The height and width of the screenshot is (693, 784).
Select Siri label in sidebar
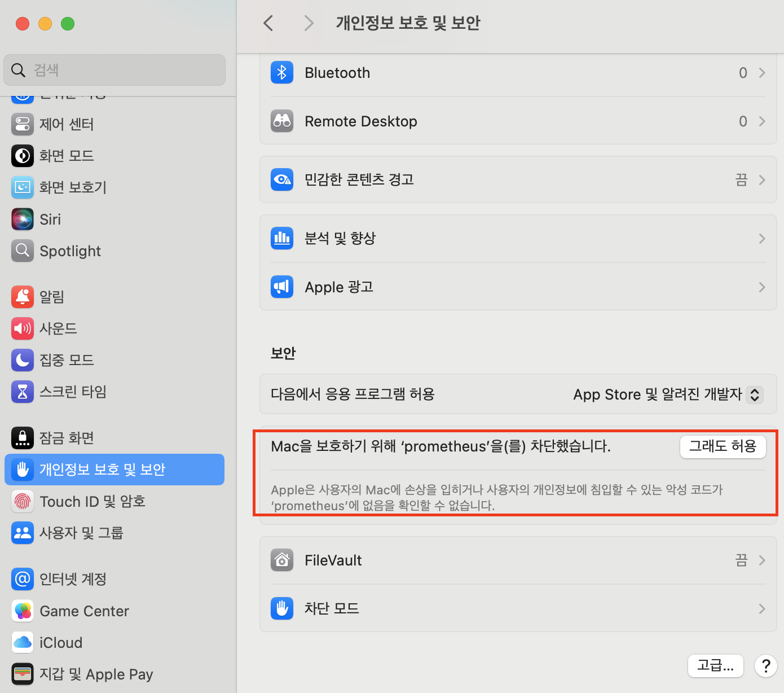pyautogui.click(x=50, y=220)
